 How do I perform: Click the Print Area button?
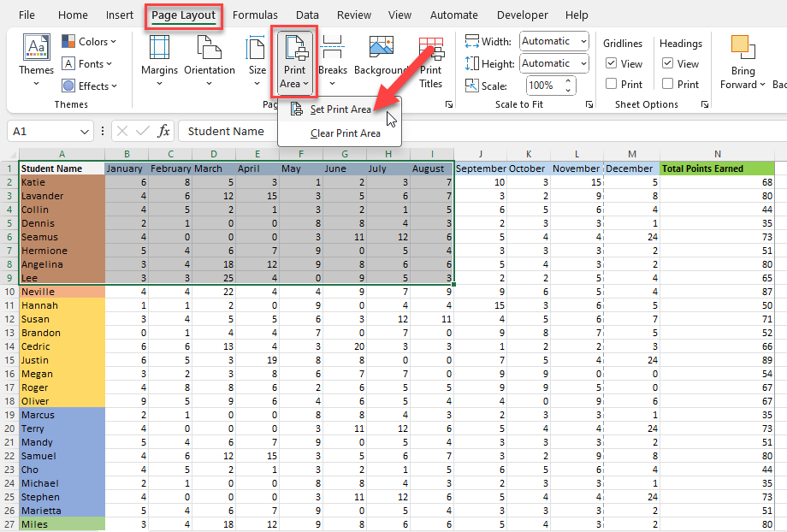pyautogui.click(x=294, y=62)
